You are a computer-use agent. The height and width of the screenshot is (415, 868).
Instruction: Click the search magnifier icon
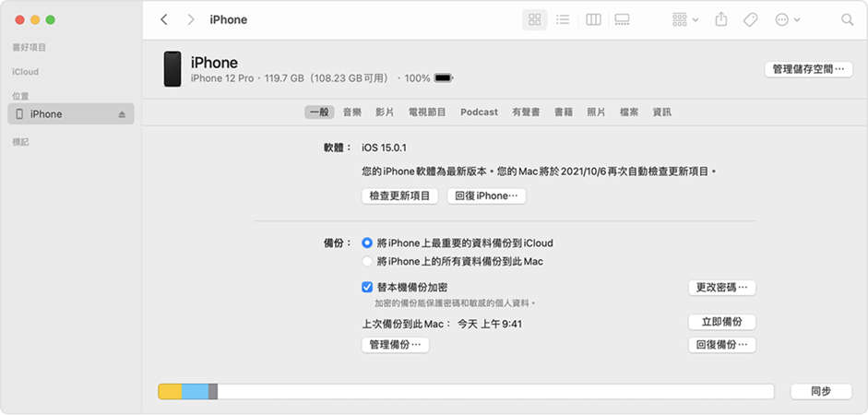pyautogui.click(x=847, y=20)
